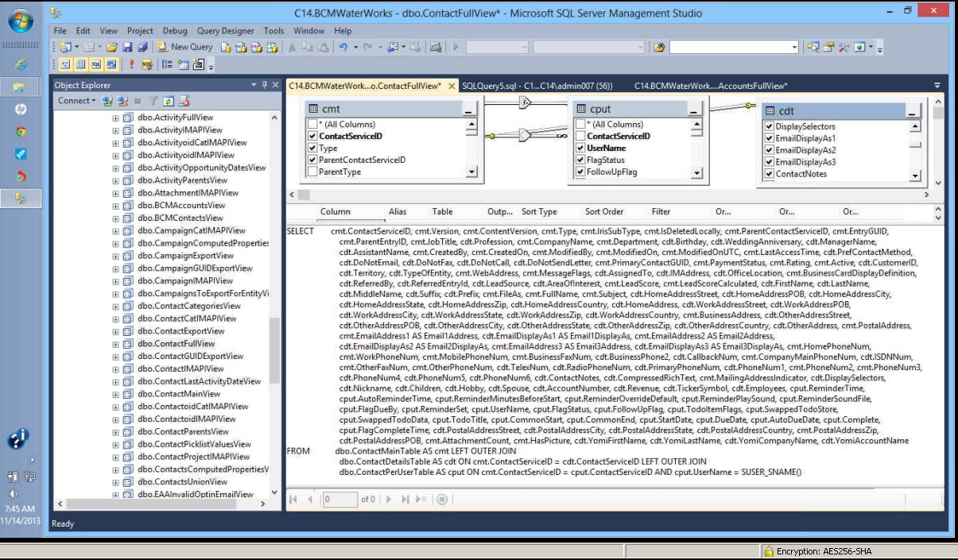Viewport: 958px width, 560px height.
Task: Uncheck DisplaySelectors in the cdt table
Action: (769, 126)
